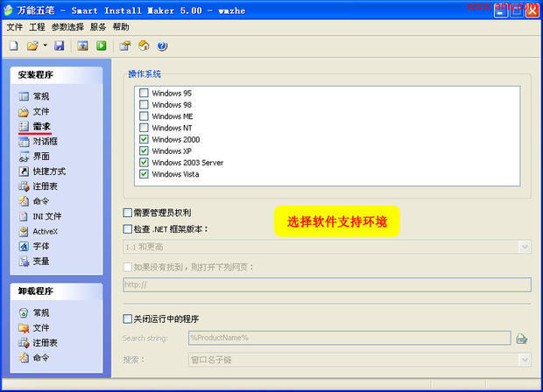Open the 文件 menu
The image size is (543, 392).
15,27
